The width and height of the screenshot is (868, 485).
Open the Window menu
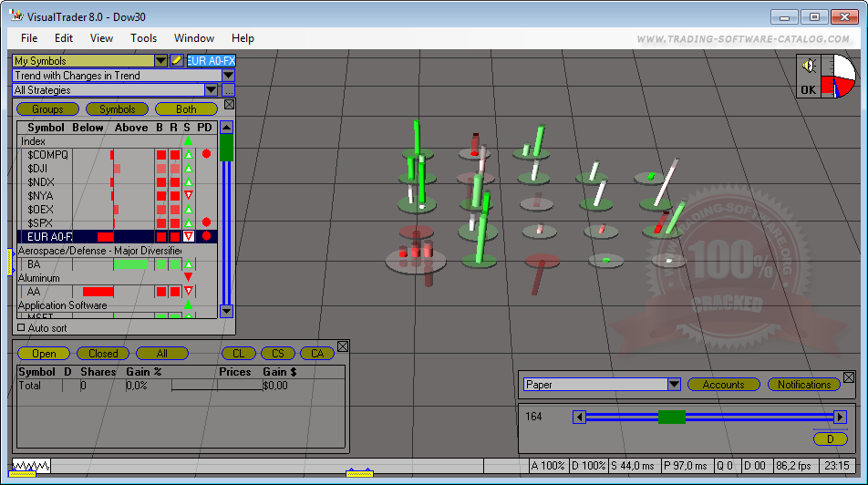193,38
